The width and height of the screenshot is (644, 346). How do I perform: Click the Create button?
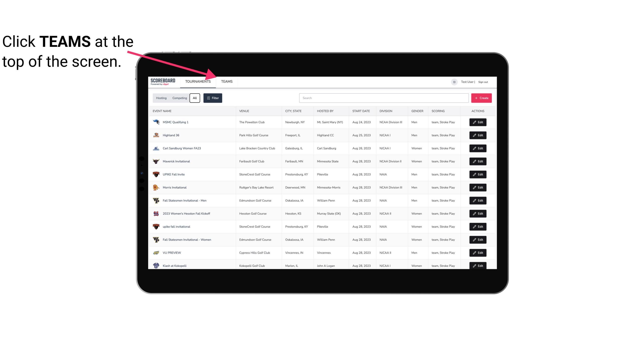[481, 98]
